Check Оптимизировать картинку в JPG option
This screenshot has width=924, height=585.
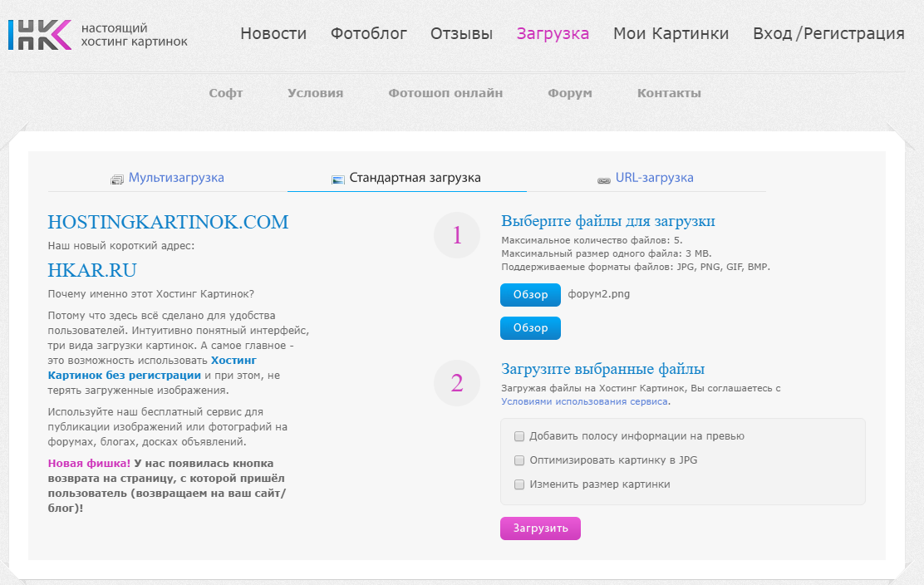coord(519,460)
